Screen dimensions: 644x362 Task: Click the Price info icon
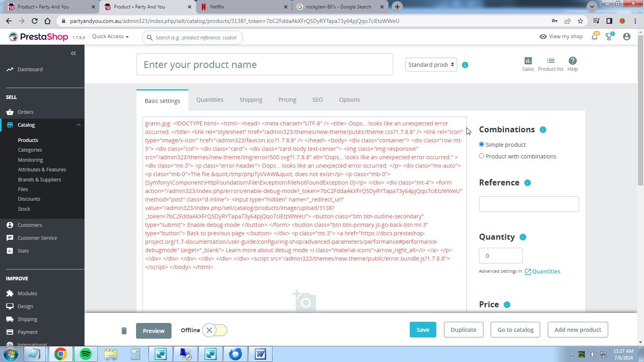click(507, 304)
